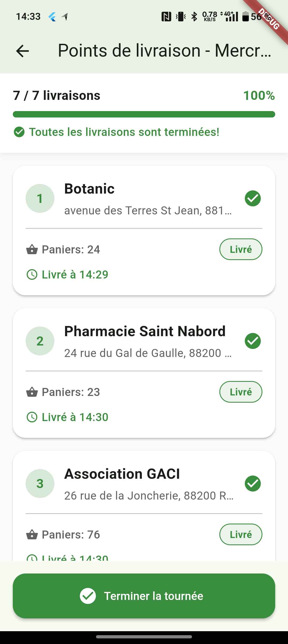Tap the Bluetooth icon in status bar
The height and width of the screenshot is (644, 288).
(194, 17)
